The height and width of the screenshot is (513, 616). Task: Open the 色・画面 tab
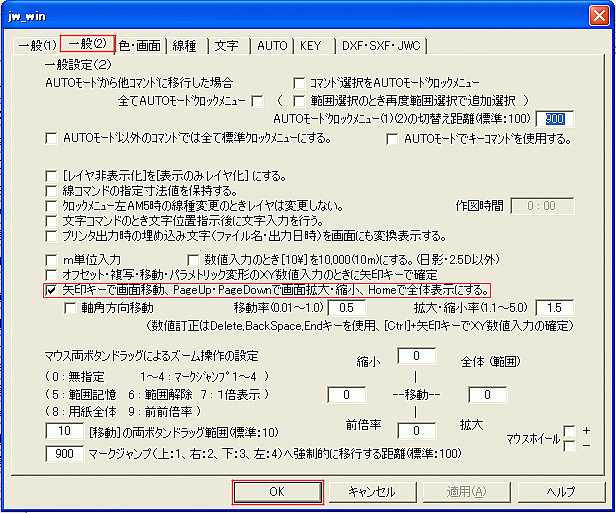click(x=139, y=46)
